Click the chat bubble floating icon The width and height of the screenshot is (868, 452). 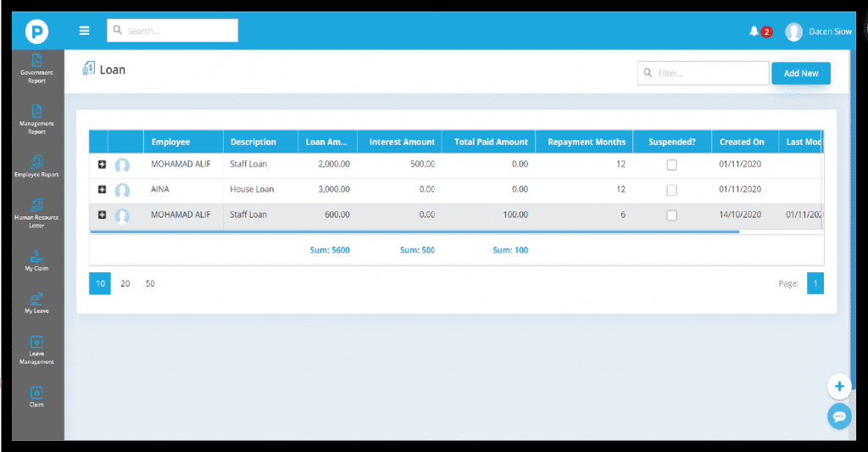click(838, 416)
